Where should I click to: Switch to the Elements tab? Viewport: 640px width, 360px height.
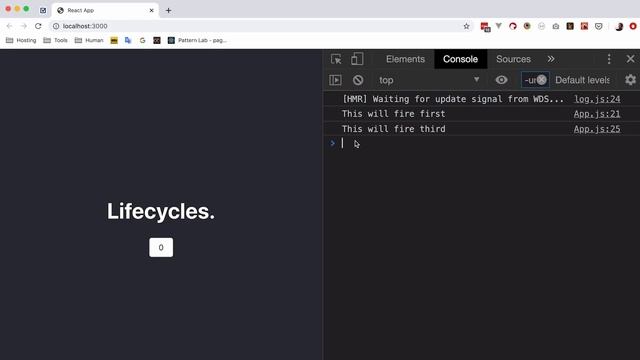(x=405, y=59)
